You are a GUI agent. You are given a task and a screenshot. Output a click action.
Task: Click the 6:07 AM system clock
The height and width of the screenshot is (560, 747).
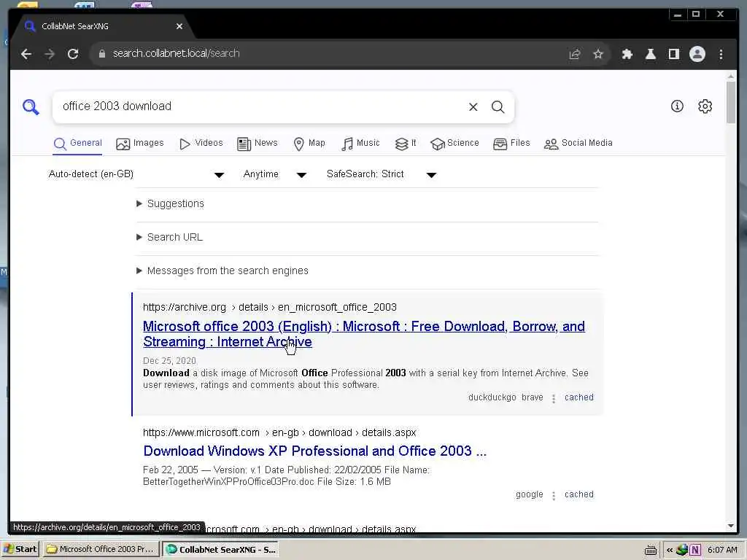pos(722,550)
